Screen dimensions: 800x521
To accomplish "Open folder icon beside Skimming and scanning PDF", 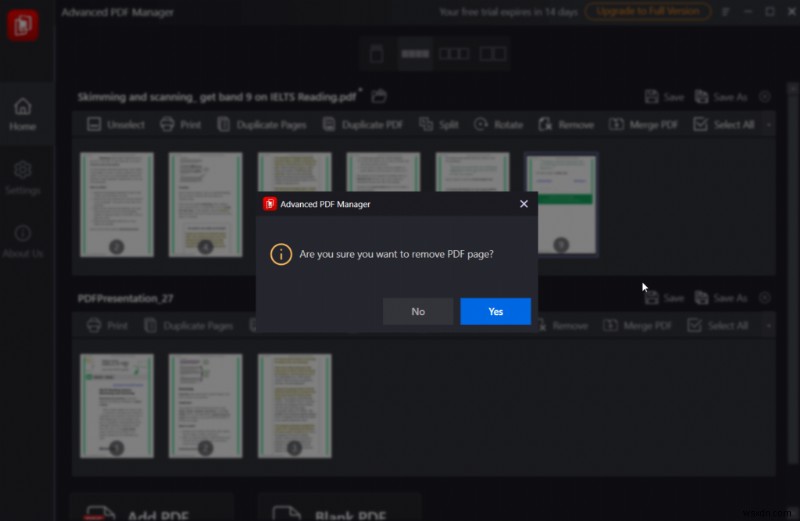I will (379, 96).
